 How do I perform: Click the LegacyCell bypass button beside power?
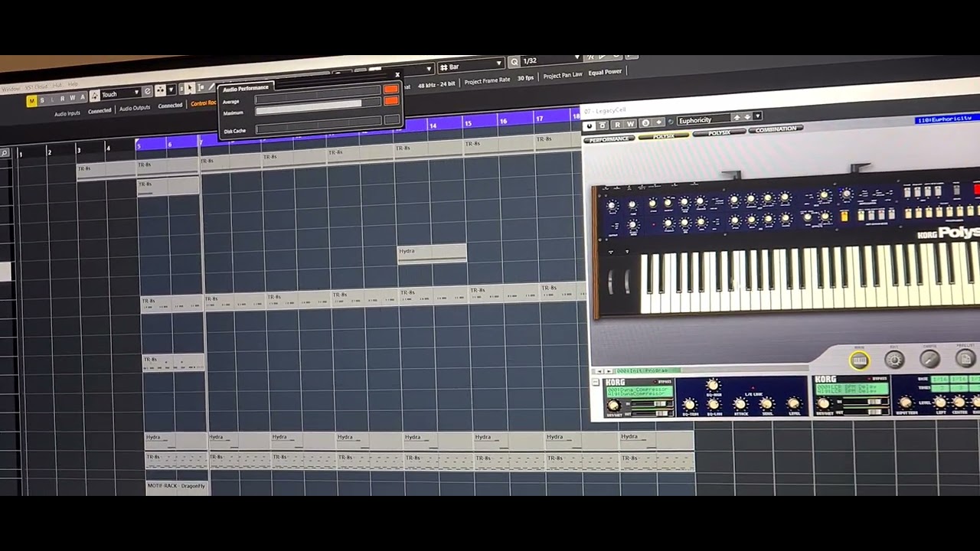tap(603, 126)
